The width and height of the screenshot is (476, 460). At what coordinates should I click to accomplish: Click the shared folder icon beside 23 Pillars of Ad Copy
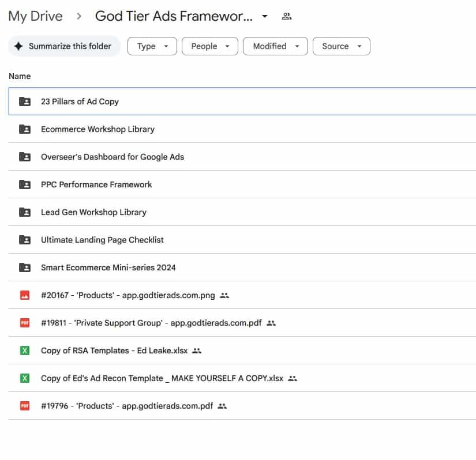click(24, 101)
